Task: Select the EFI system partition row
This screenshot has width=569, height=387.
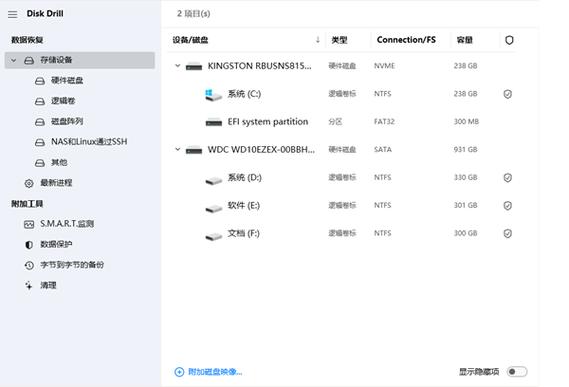Action: [x=341, y=122]
